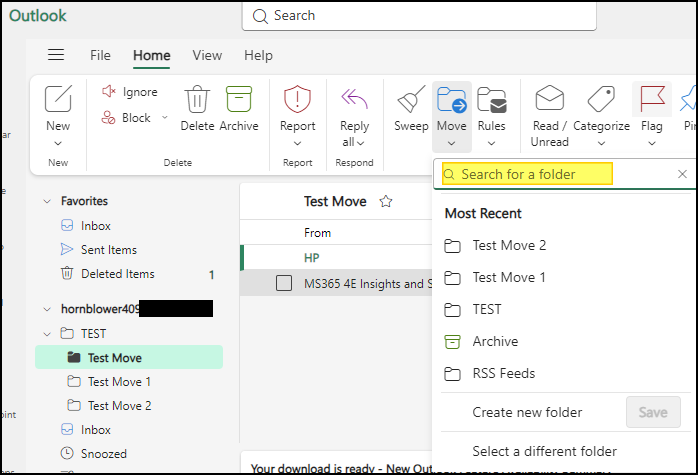Viewport: 698px width, 475px height.
Task: Click the Outlook logo text
Action: (38, 16)
